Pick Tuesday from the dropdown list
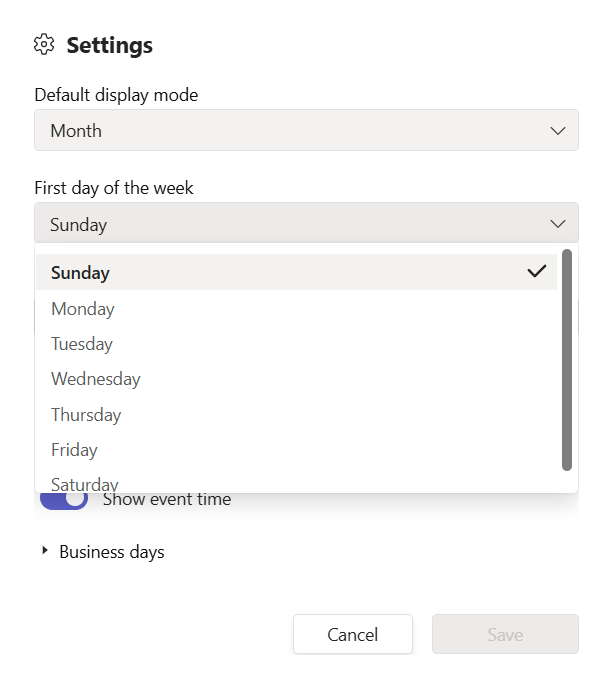 pos(82,344)
